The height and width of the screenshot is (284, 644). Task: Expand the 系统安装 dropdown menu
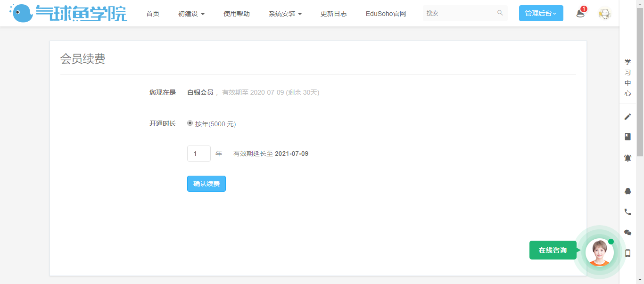(285, 14)
